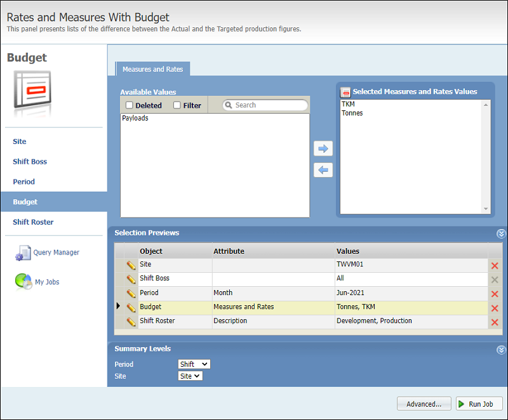Go to the Shift Boss panel in the sidebar
The image size is (508, 420).
tap(30, 161)
